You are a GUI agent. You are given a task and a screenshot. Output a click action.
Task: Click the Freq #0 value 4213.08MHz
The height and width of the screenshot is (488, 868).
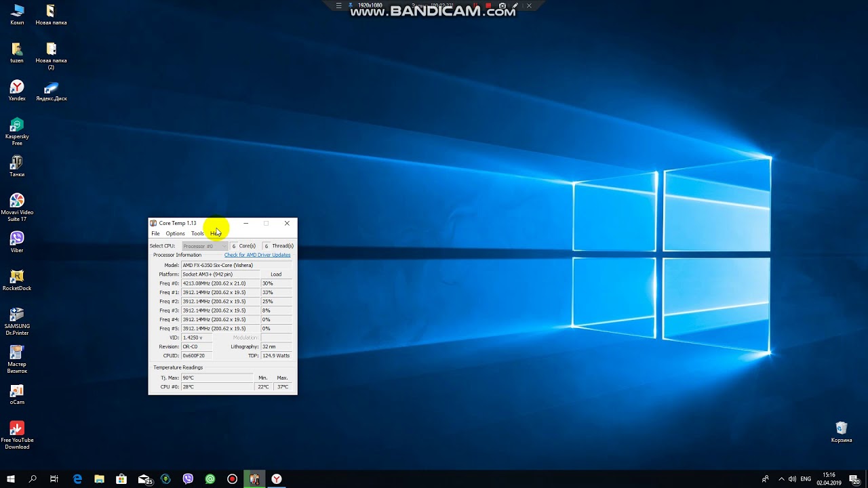(x=220, y=283)
